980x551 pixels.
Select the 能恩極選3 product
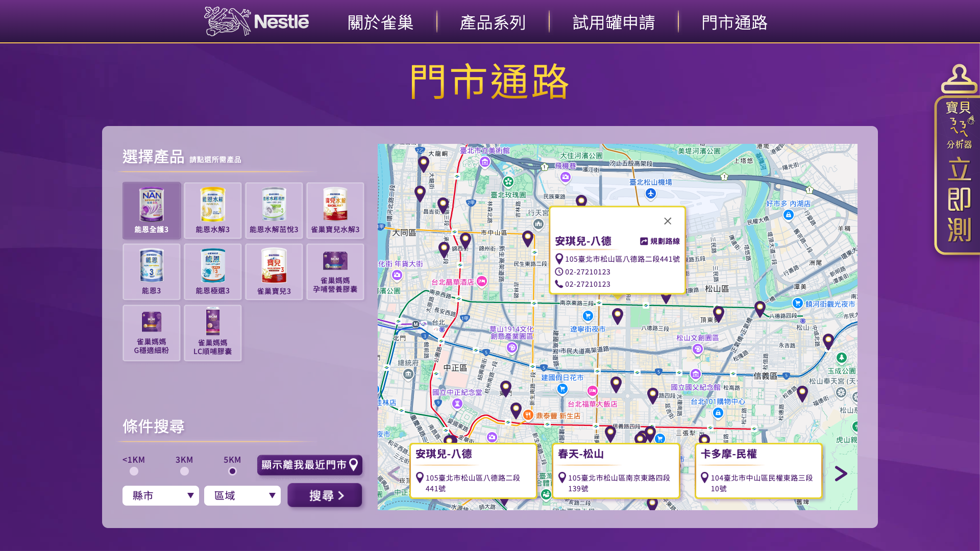pyautogui.click(x=213, y=271)
